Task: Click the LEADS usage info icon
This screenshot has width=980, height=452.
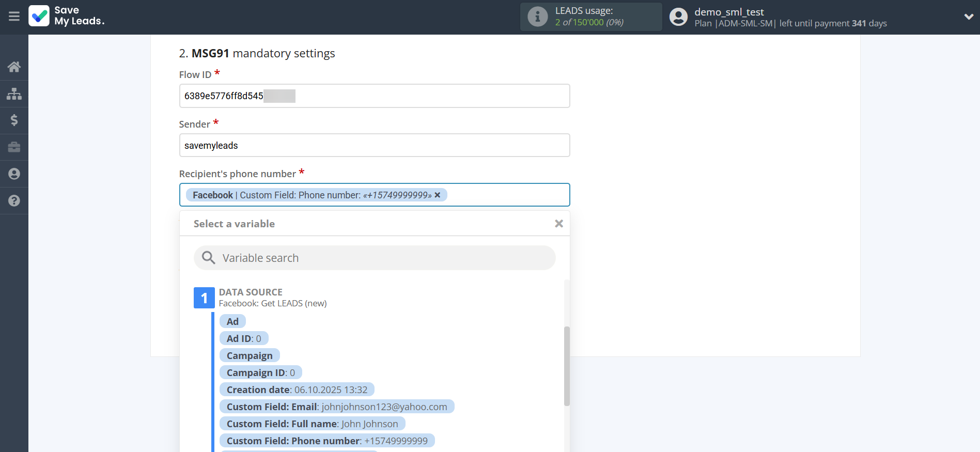Action: (x=537, y=17)
